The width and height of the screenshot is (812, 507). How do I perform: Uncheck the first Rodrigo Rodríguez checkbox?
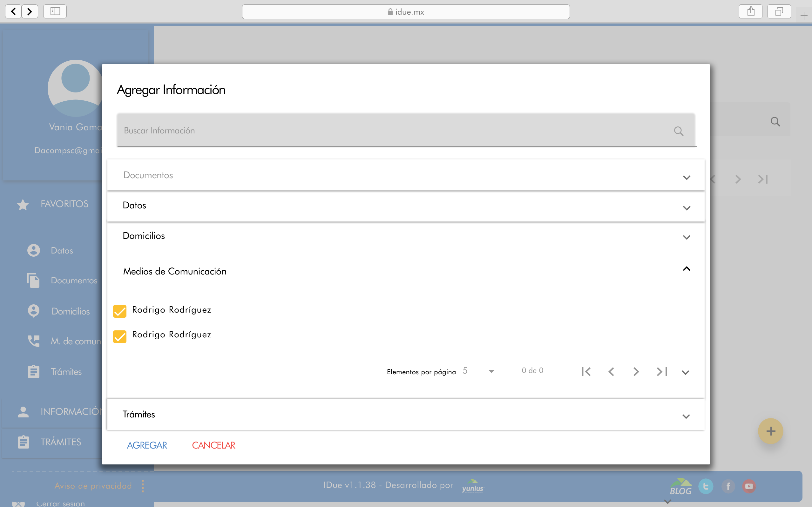click(120, 311)
